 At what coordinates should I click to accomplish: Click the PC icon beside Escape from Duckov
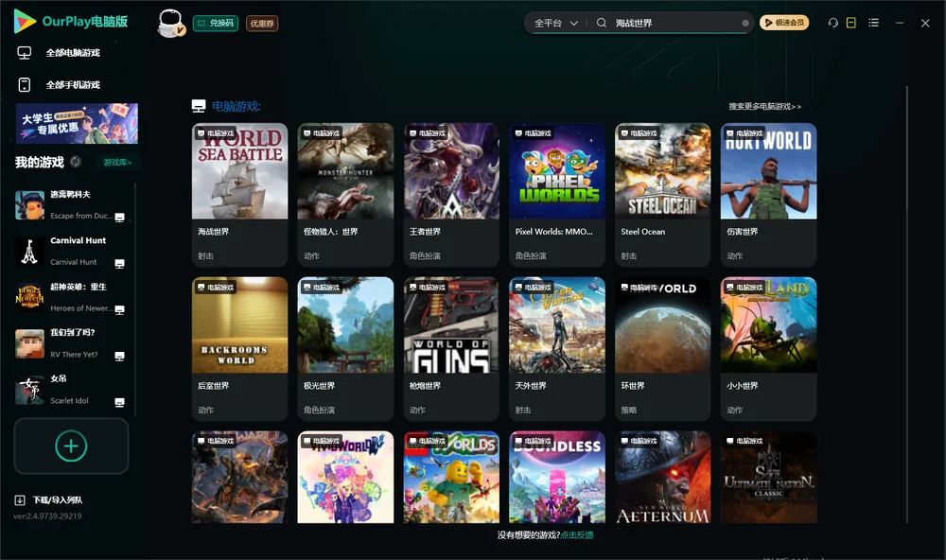[119, 218]
